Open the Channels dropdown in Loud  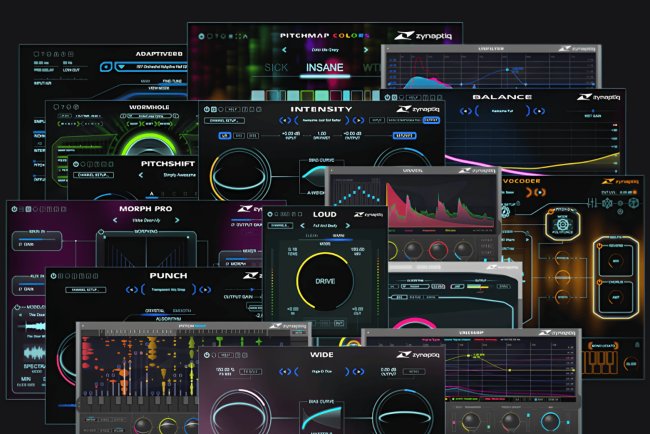pos(281,225)
